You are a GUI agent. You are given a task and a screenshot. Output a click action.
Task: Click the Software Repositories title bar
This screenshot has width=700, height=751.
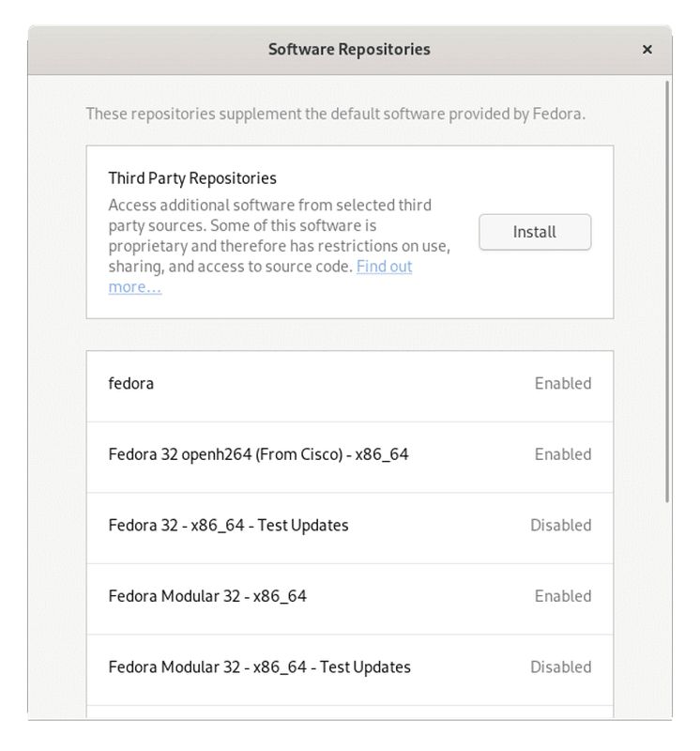(x=349, y=50)
